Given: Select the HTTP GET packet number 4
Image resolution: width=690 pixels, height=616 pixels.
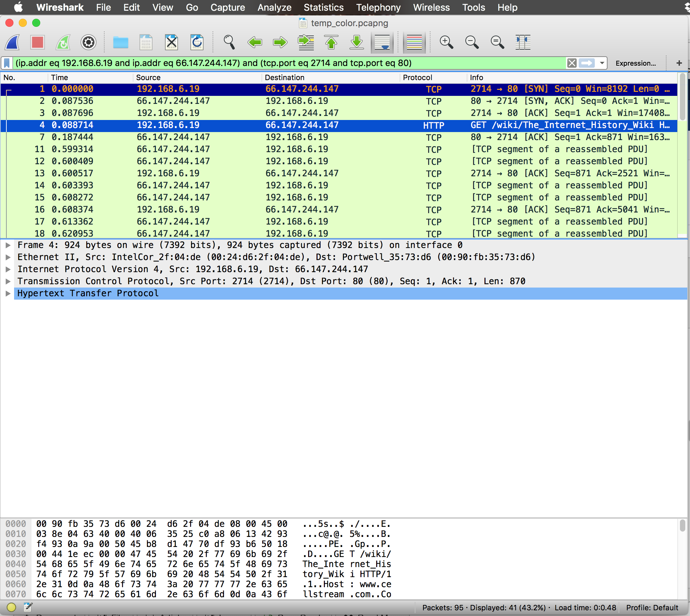Looking at the screenshot, I should [x=203, y=125].
